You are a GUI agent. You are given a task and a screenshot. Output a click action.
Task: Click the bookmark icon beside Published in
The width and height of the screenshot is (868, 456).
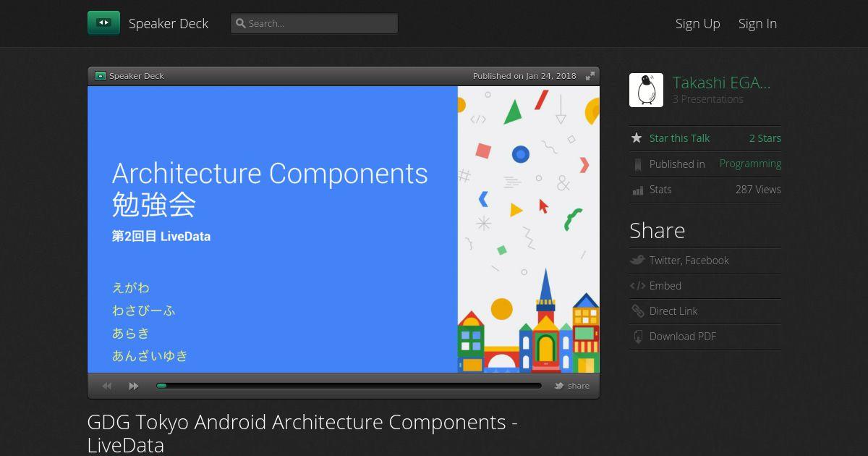(x=637, y=164)
